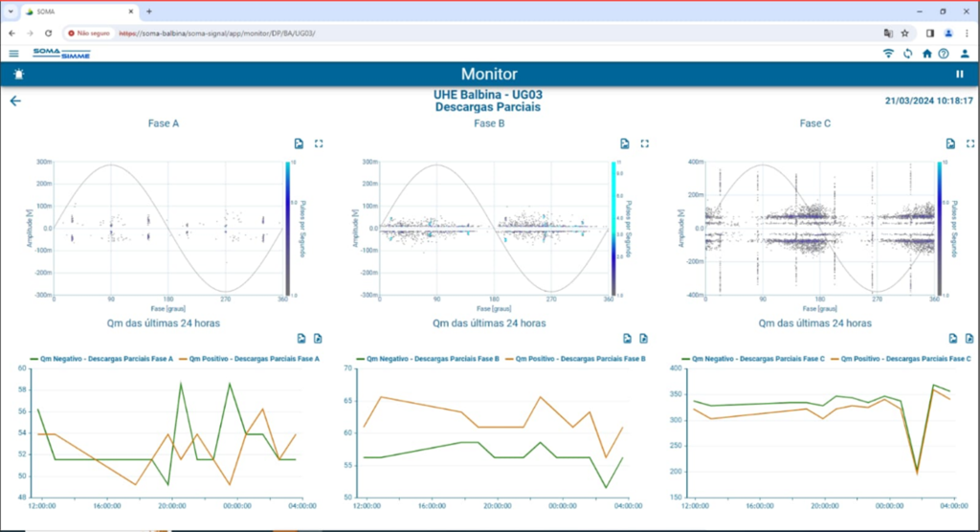Open the help question mark icon
The width and height of the screenshot is (980, 532).
click(944, 54)
